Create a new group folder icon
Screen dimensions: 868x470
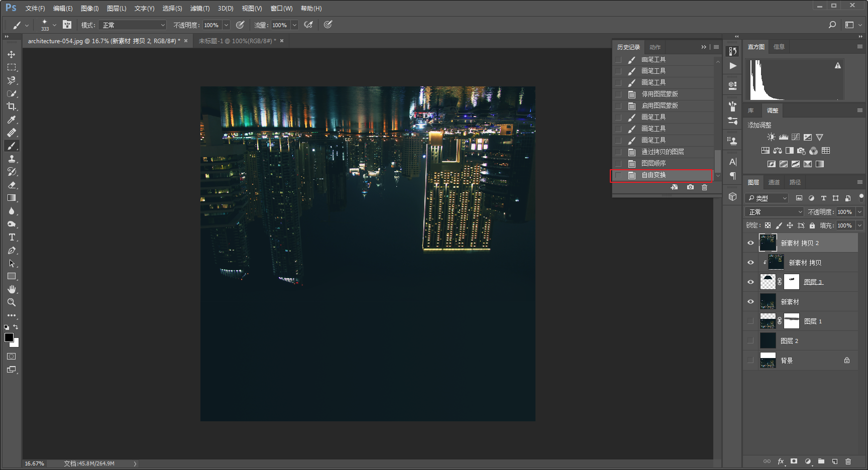(x=821, y=461)
